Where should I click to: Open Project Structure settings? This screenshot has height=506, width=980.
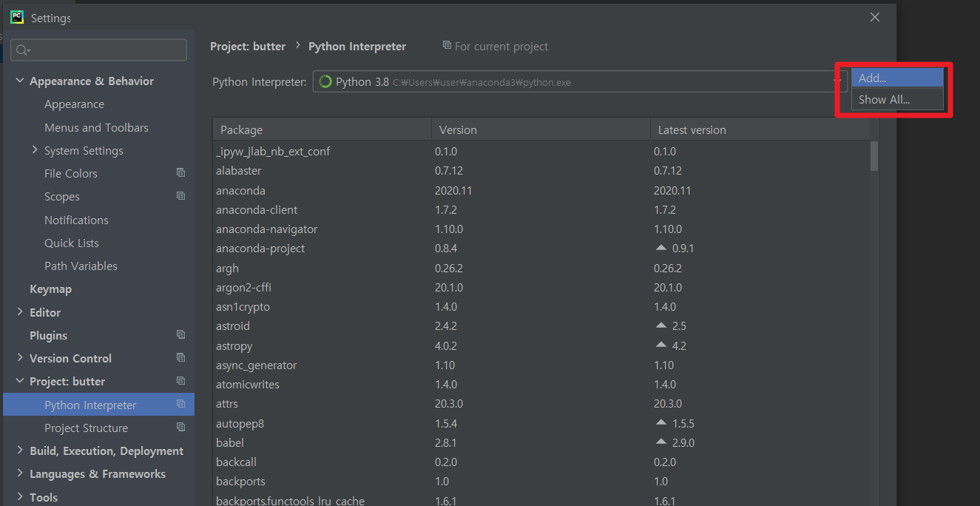click(86, 428)
